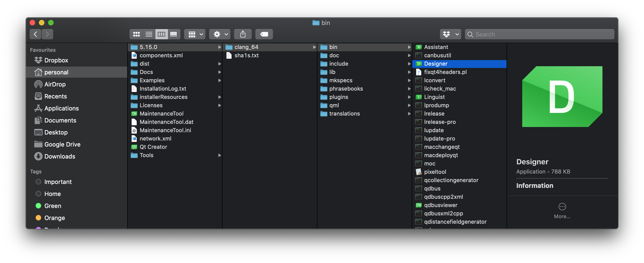Select the doc folder icon
Screen dimensions: 644x263
tap(324, 55)
